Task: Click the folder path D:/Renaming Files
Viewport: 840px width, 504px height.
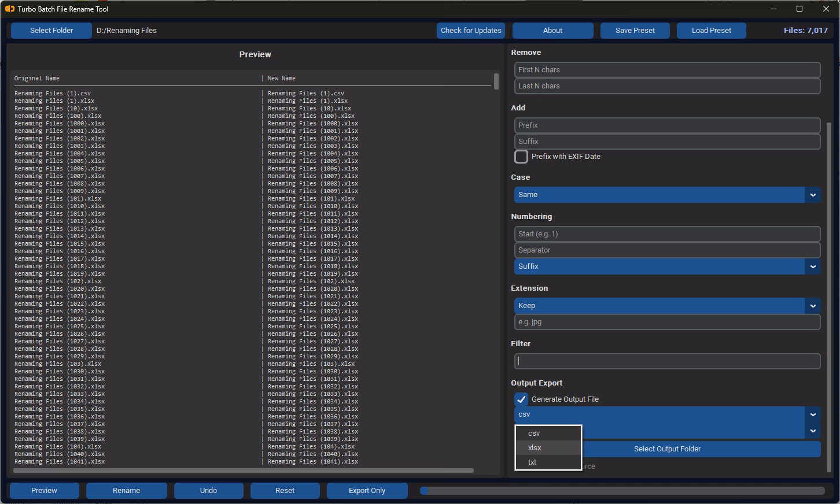Action: pos(127,31)
